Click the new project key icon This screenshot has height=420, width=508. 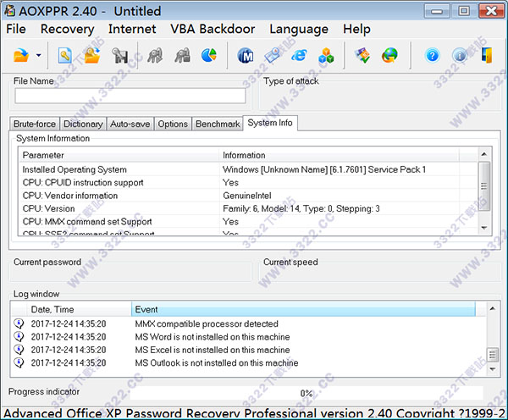click(x=65, y=56)
